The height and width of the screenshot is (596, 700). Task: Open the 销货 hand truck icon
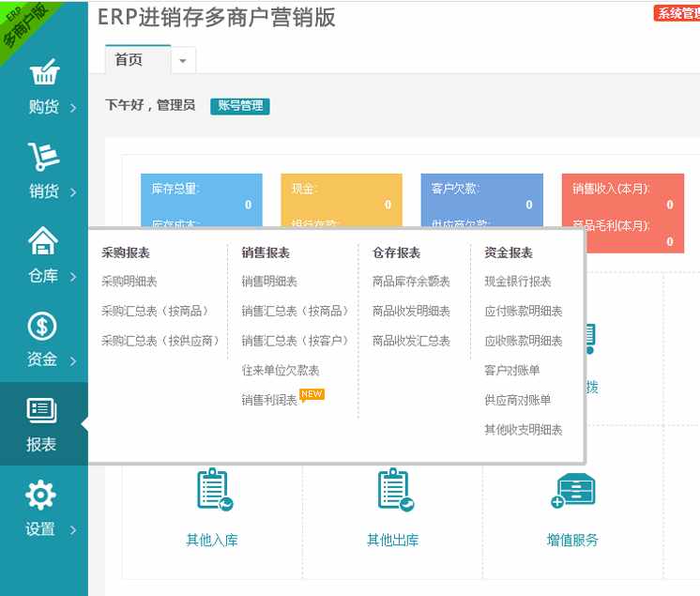(x=43, y=158)
